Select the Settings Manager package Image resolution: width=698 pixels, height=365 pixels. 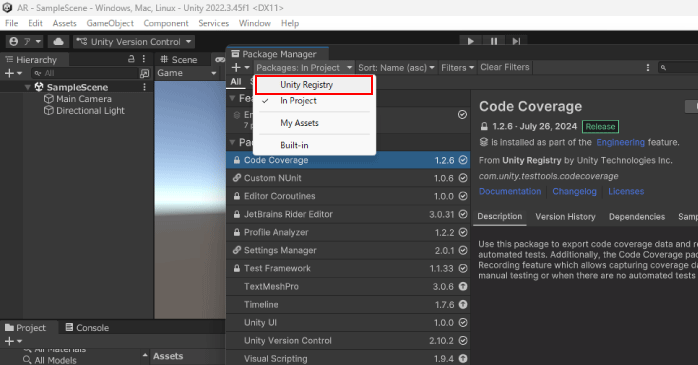[348, 251]
